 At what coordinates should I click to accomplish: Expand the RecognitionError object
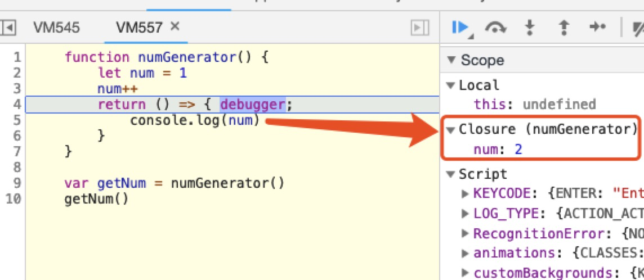pyautogui.click(x=466, y=234)
